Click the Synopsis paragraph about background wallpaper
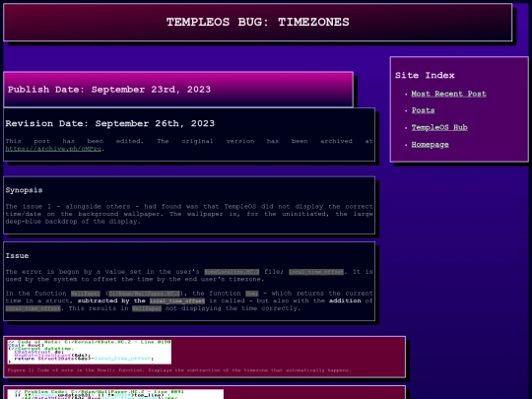The image size is (532, 399). tap(189, 214)
